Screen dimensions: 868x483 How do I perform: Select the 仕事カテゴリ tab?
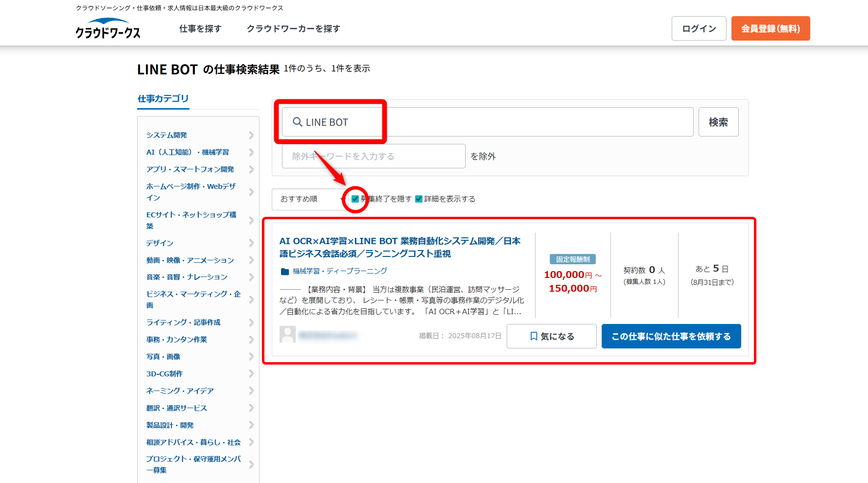(x=163, y=98)
